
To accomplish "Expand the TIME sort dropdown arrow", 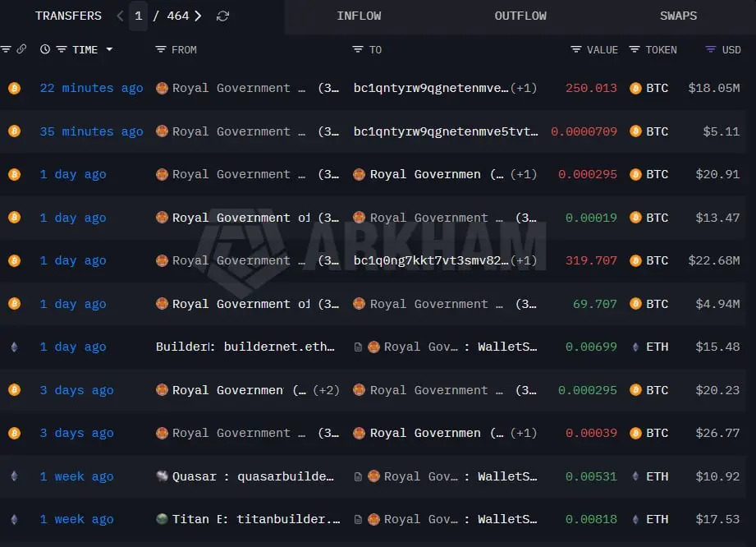I will tap(109, 49).
